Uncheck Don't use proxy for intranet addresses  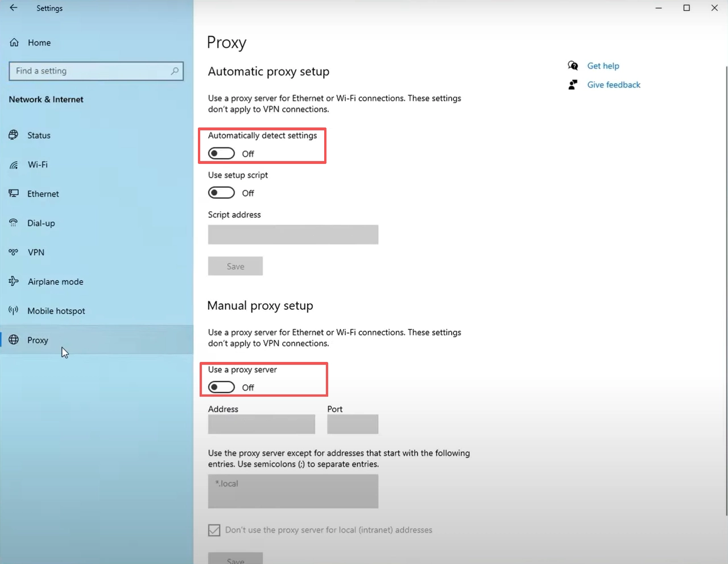point(214,530)
